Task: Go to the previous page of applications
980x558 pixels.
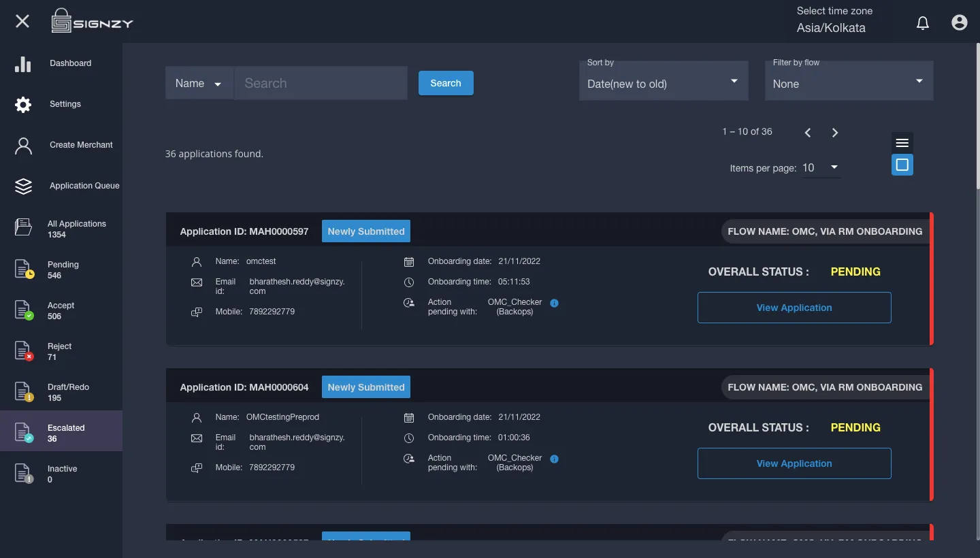Action: (x=808, y=133)
